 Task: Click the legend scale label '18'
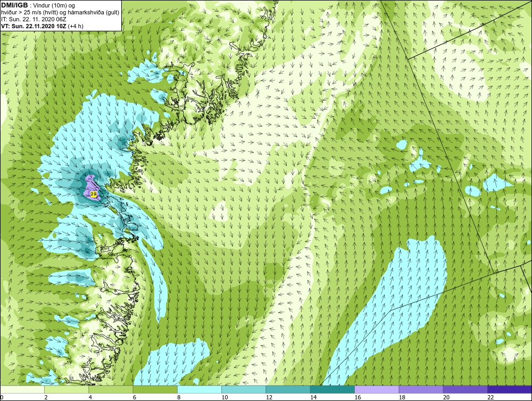[402, 398]
